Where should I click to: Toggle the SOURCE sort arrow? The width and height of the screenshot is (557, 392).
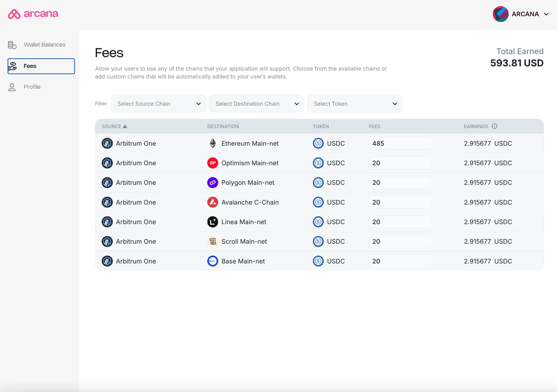click(x=125, y=126)
